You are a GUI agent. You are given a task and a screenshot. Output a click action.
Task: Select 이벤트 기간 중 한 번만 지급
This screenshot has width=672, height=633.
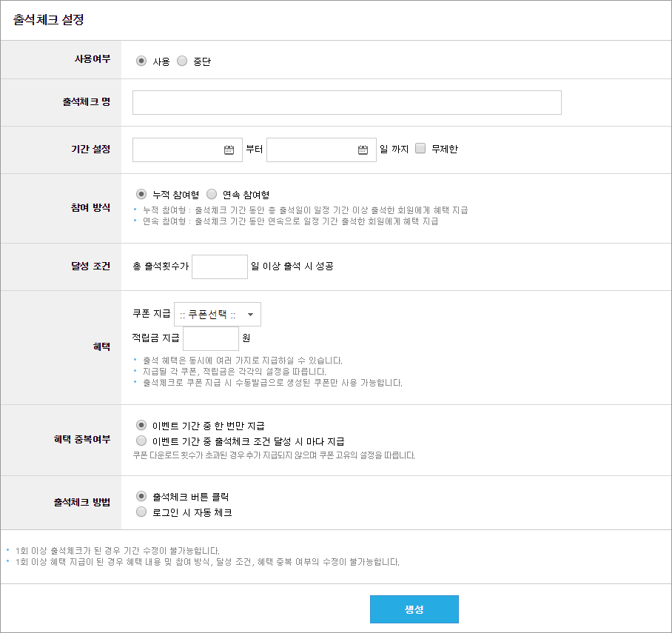(141, 425)
